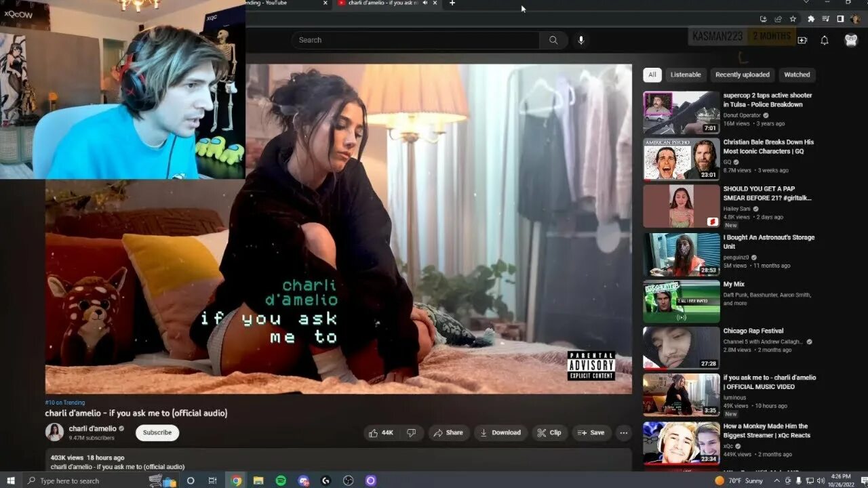
Task: Open Task View in the taskbar
Action: (212, 481)
